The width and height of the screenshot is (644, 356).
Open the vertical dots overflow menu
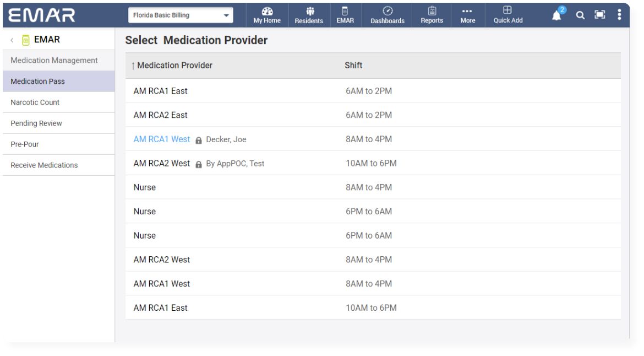[620, 15]
